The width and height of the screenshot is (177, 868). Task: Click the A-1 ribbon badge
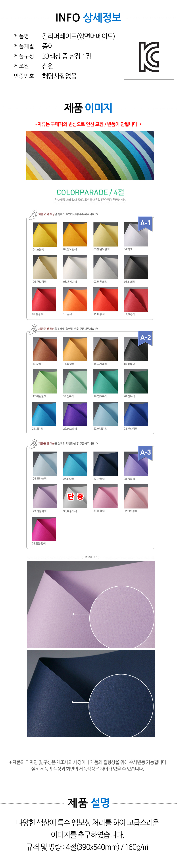pyautogui.click(x=146, y=224)
